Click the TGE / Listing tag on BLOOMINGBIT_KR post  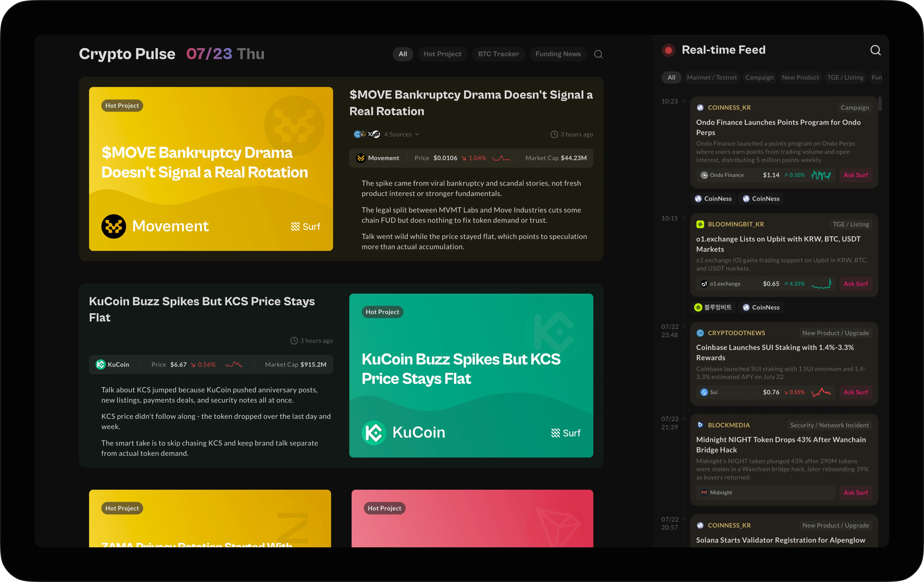click(x=851, y=224)
